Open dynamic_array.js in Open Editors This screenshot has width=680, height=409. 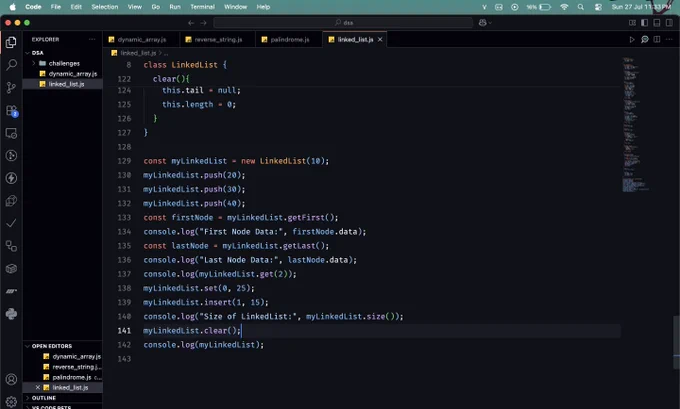pos(63,357)
